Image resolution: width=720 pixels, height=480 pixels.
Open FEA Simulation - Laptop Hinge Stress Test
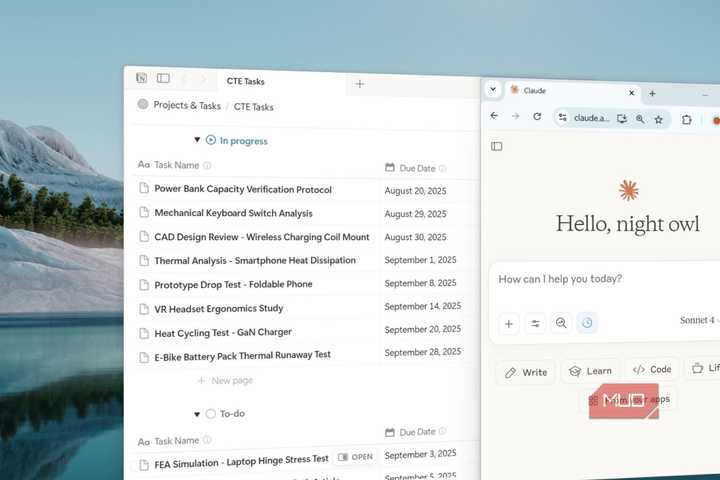pos(241,462)
